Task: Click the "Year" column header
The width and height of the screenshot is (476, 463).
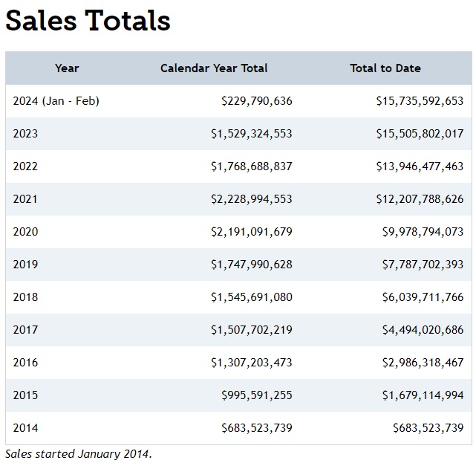Action: [67, 68]
